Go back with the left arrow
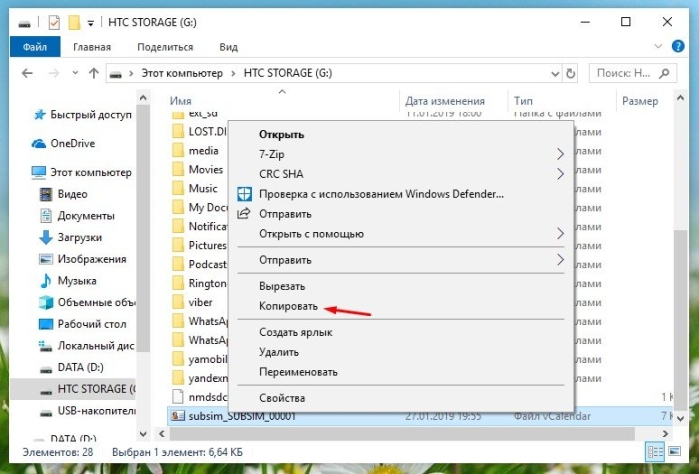Viewport: 699px width, 474px height. 27,73
